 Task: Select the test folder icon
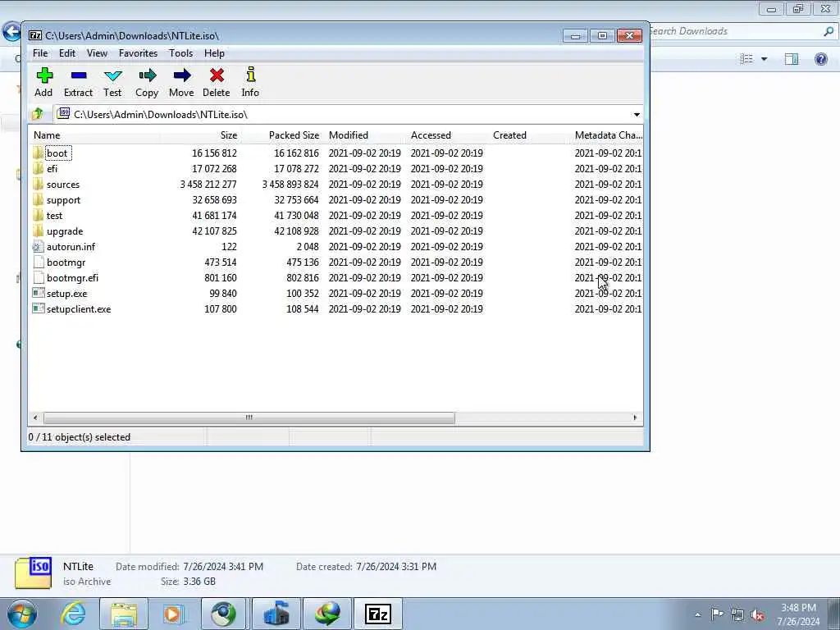pos(38,216)
